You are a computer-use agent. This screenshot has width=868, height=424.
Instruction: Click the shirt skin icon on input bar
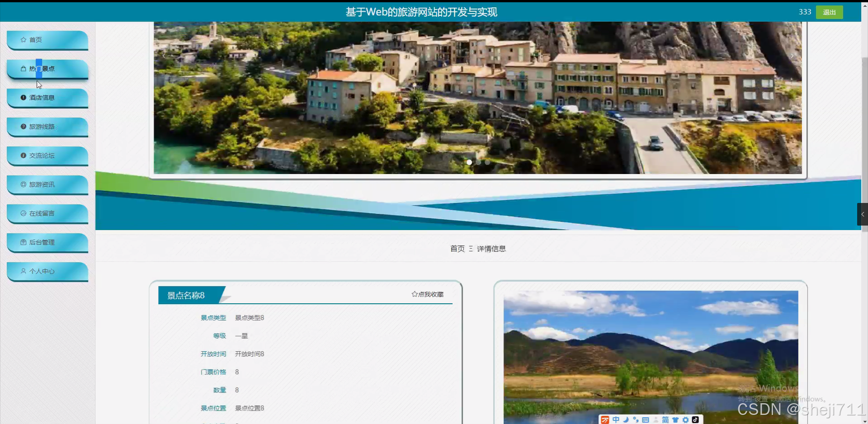[675, 419]
